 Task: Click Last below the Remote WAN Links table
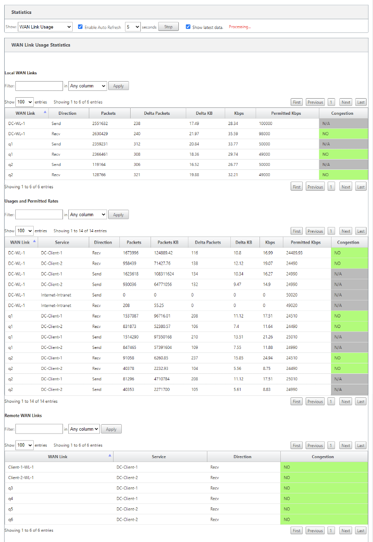[x=361, y=531]
